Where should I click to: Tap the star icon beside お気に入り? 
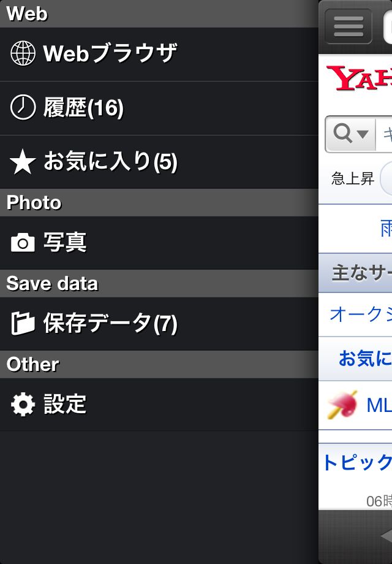pos(23,161)
